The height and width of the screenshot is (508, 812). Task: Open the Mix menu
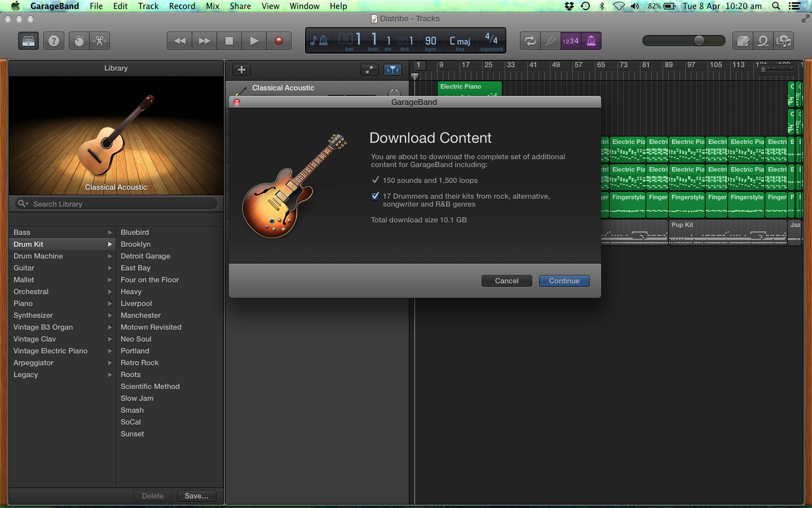(x=213, y=6)
